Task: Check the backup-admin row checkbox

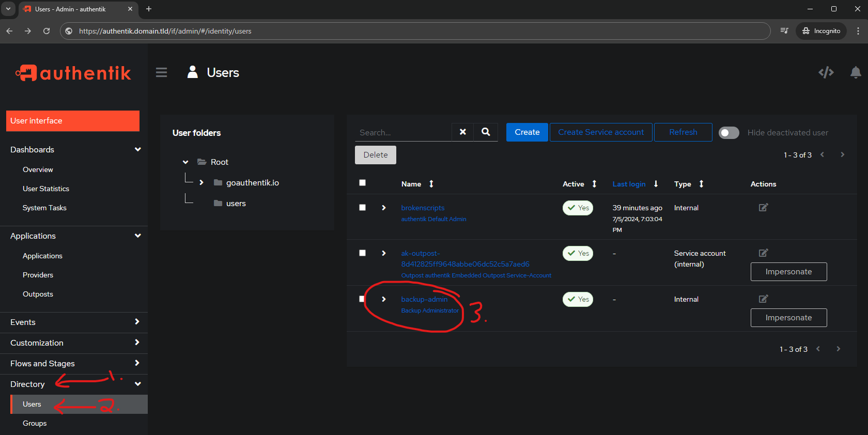Action: coord(362,299)
